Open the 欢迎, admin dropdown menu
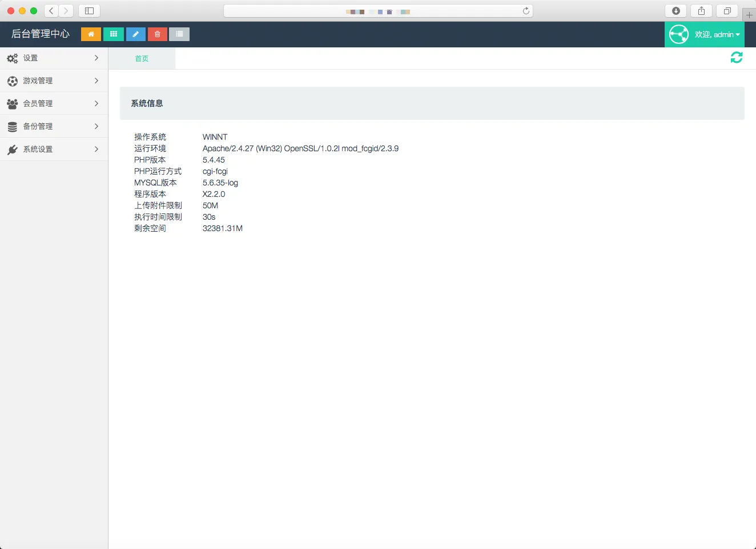Viewport: 756px width, 549px height. click(x=717, y=35)
